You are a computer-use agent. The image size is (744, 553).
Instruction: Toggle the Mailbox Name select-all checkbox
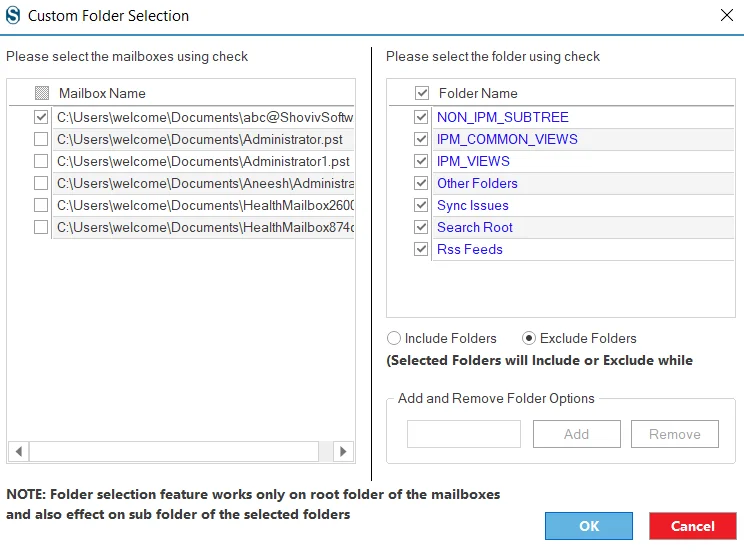click(42, 93)
